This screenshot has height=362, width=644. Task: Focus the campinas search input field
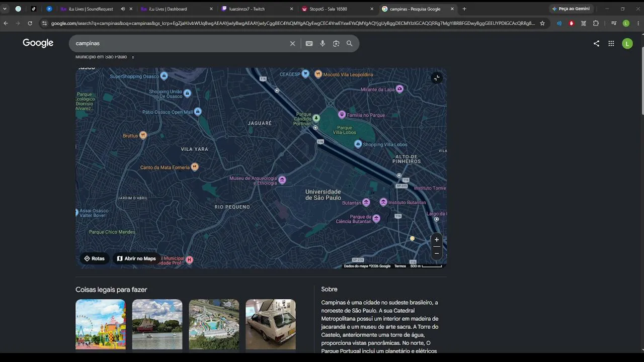pyautogui.click(x=180, y=44)
